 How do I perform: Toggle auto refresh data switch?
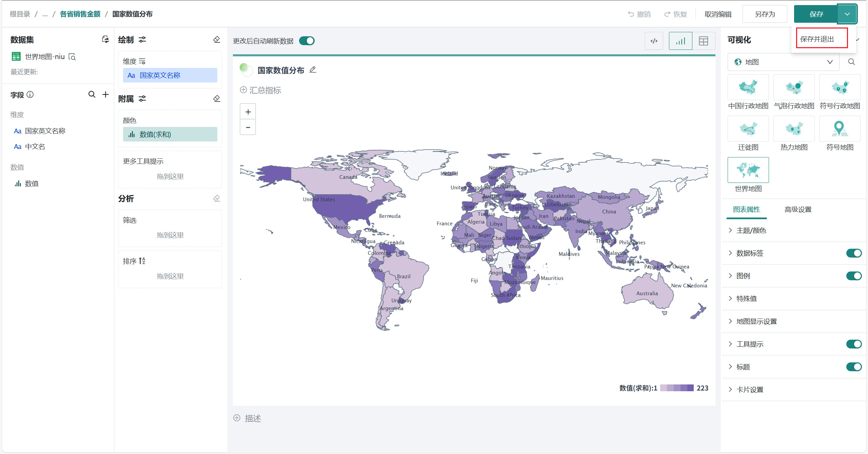[307, 41]
